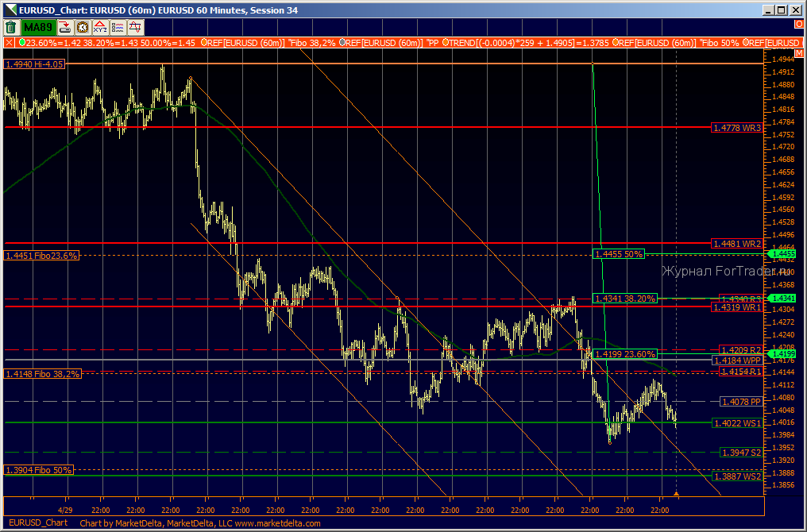Select the EURUSD_Chart tab at bottom

tap(38, 522)
